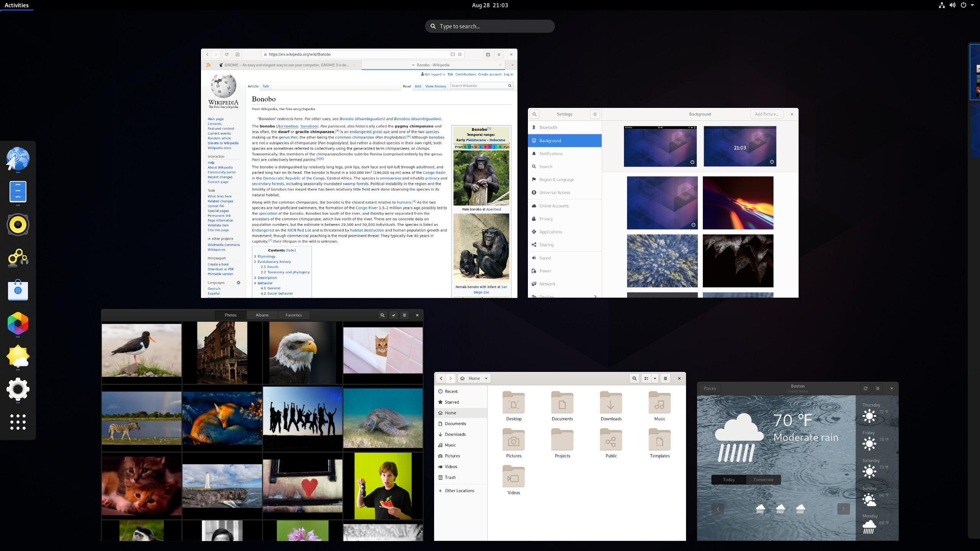The image size is (980, 551).
Task: Open the Weather app from the dock
Action: point(18,356)
